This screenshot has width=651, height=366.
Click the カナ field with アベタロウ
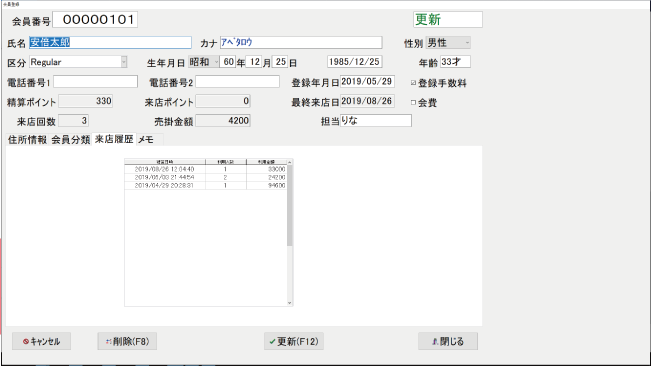(301, 42)
